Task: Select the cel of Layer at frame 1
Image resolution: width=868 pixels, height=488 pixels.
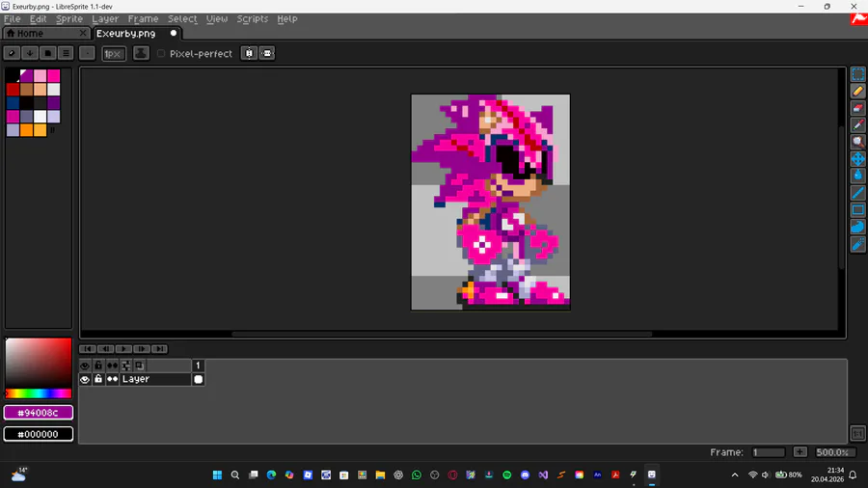Action: [198, 380]
